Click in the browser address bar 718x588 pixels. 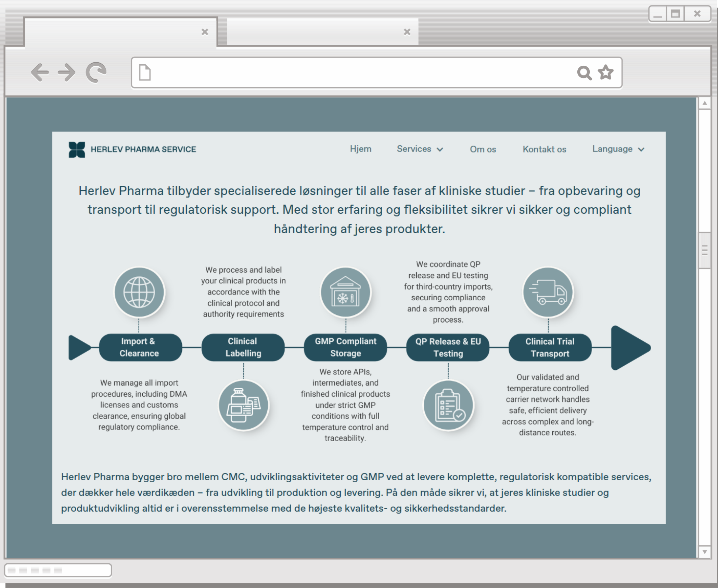(x=376, y=73)
